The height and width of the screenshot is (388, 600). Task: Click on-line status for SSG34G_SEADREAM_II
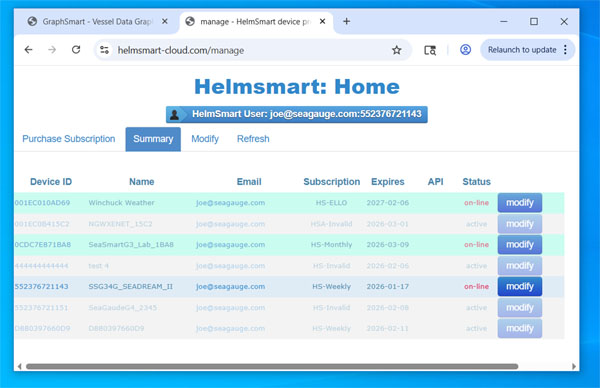476,287
